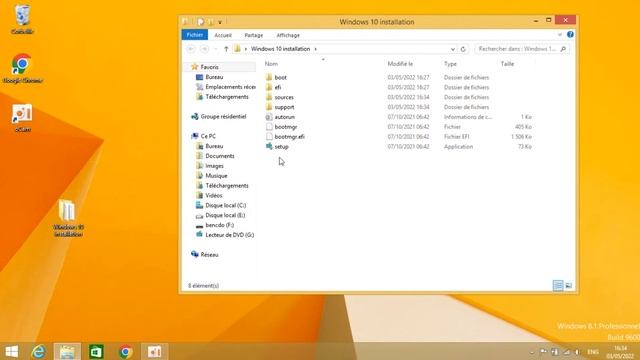Switch to large icons view layout
Viewport: 640px width, 360px height.
click(x=569, y=285)
